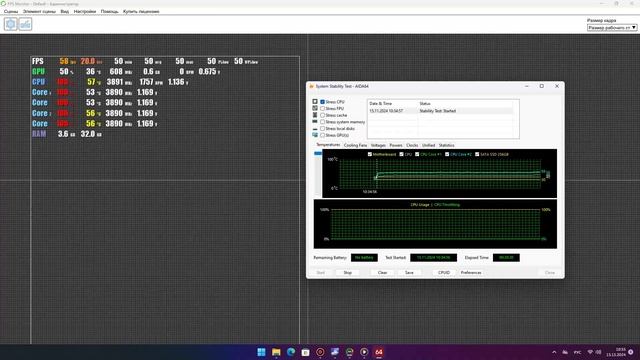Click the disk icon beside Stress local disks
Image resolution: width=640 pixels, height=360 pixels.
315,129
